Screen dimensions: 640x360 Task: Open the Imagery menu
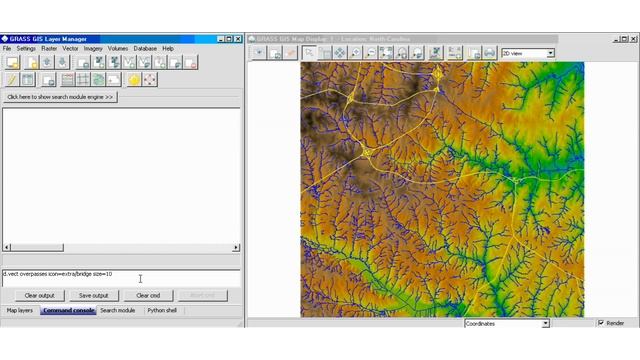click(93, 48)
